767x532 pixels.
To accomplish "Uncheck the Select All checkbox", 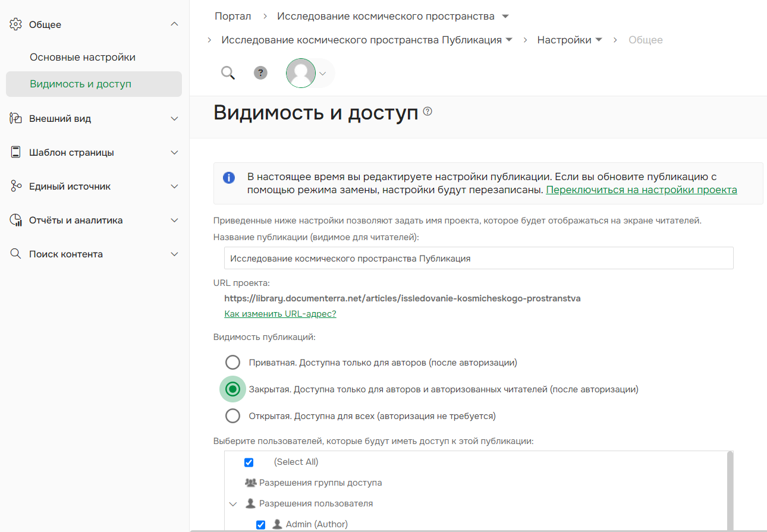I will [x=249, y=462].
